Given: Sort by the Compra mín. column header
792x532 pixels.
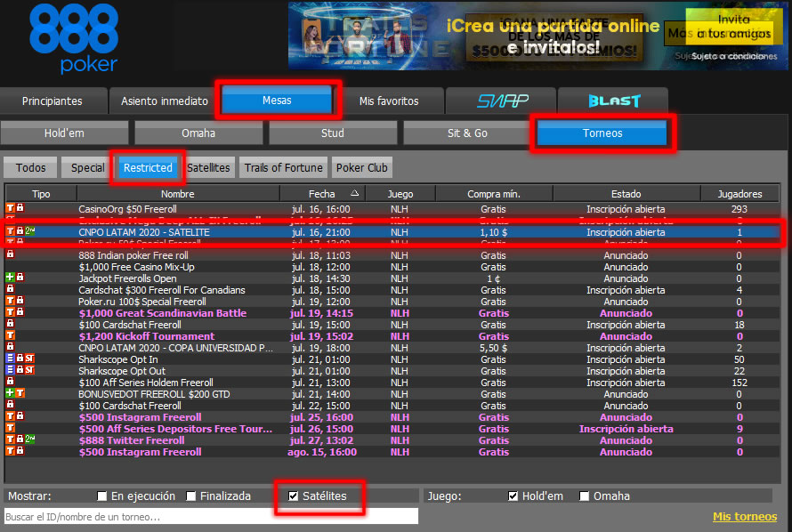Looking at the screenshot, I should click(x=494, y=194).
